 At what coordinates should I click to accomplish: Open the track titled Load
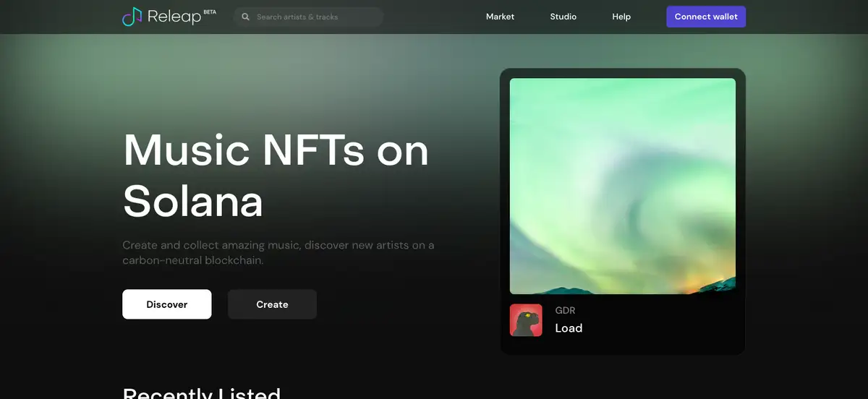coord(569,328)
